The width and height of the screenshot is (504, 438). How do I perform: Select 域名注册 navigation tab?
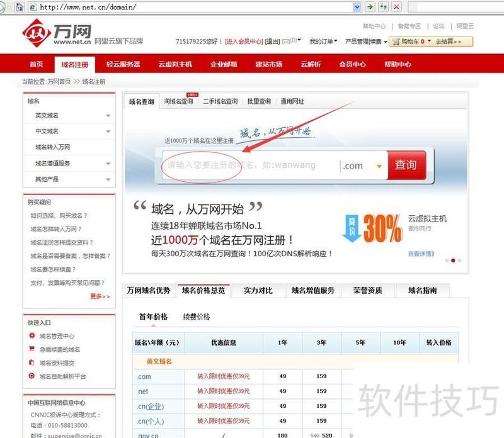[75, 65]
